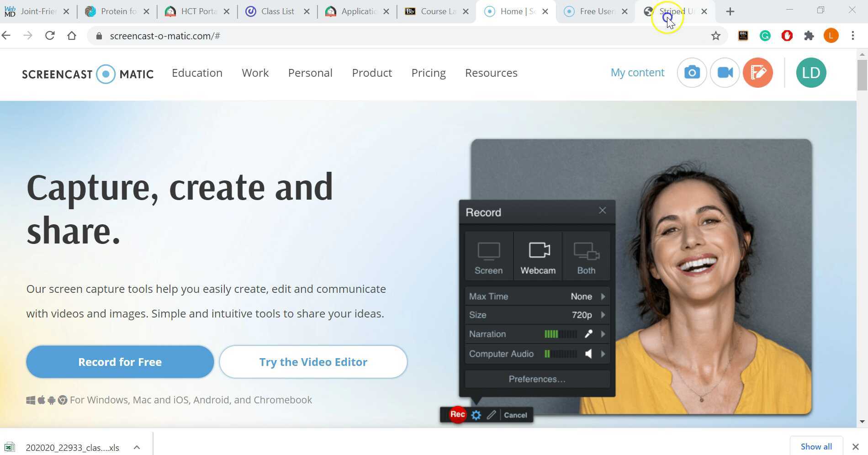Viewport: 868px width, 455px height.
Task: Open the orange video editor icon
Action: pos(757,73)
